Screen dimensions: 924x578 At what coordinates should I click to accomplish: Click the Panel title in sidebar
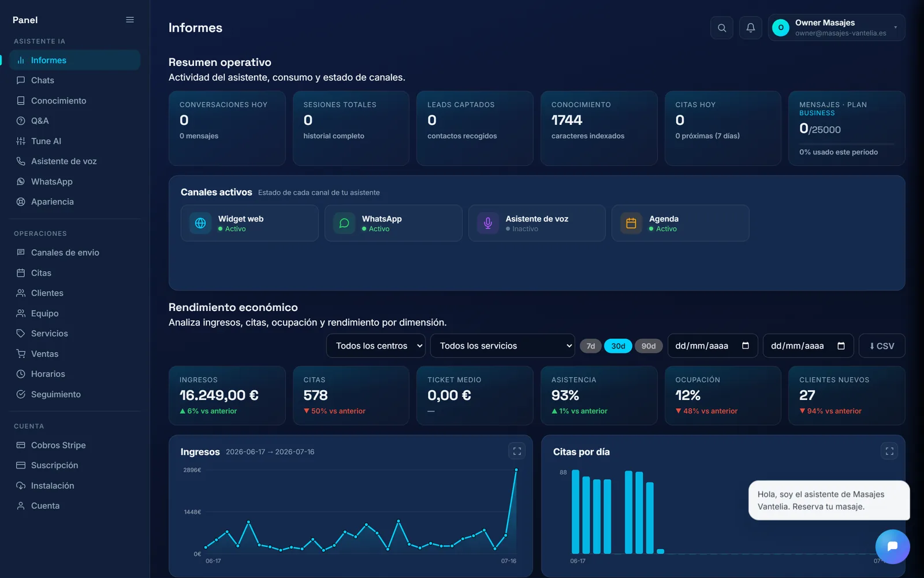click(x=25, y=20)
